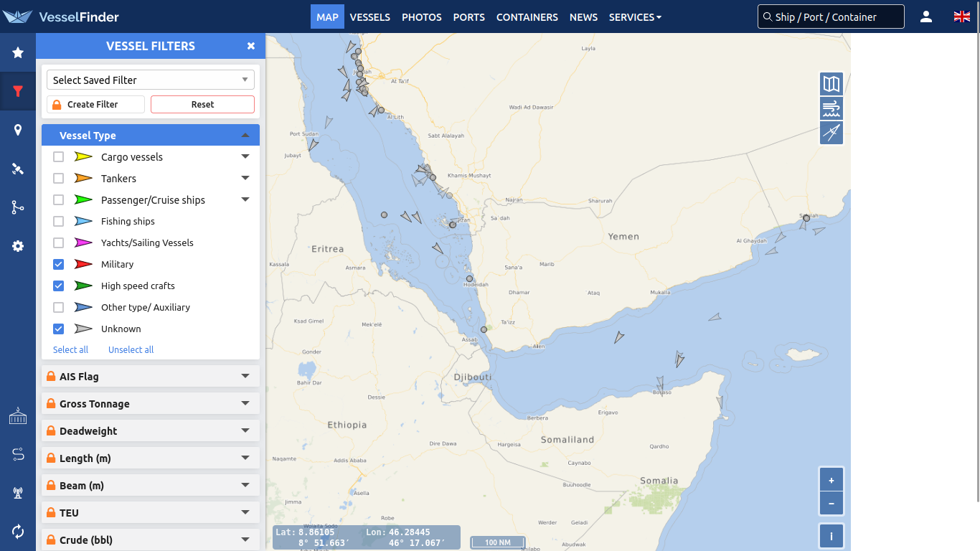980x551 pixels.
Task: Click the 100 NM scale bar
Action: [498, 542]
